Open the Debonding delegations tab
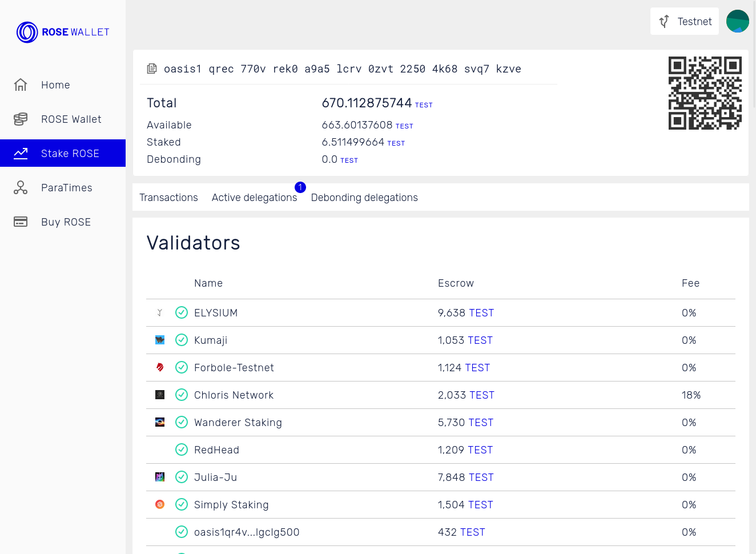 (x=364, y=198)
